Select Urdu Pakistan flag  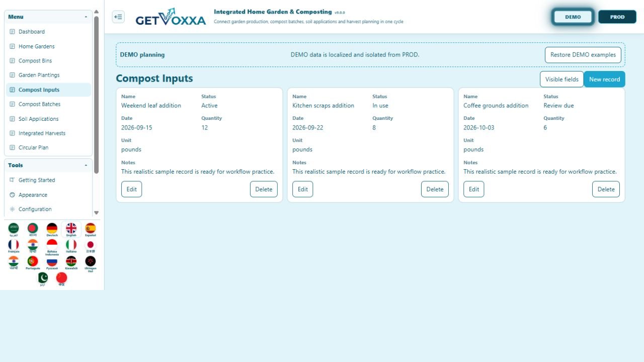[43, 279]
